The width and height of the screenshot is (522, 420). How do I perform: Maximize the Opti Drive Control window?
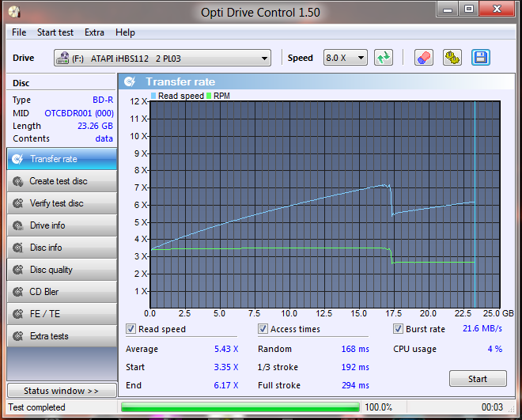(x=469, y=9)
